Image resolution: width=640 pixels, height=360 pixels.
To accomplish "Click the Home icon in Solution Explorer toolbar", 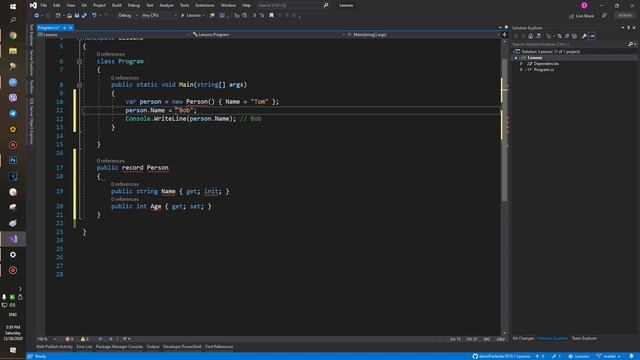I will point(530,36).
